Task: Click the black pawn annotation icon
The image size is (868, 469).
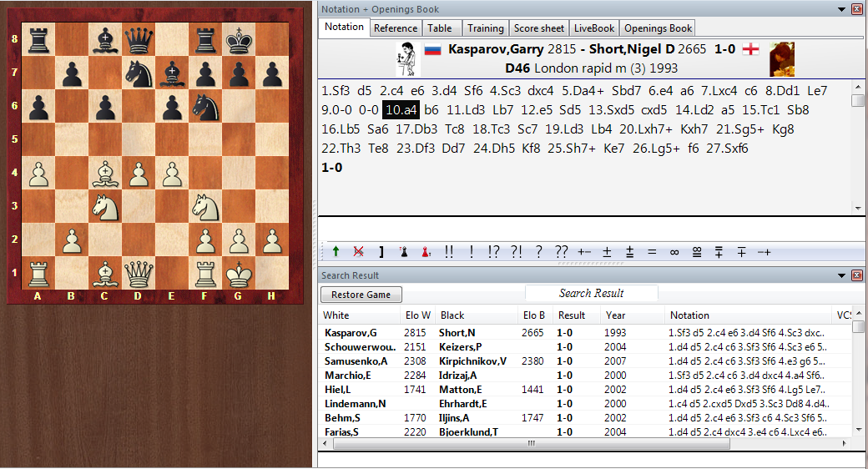Action: pos(404,252)
